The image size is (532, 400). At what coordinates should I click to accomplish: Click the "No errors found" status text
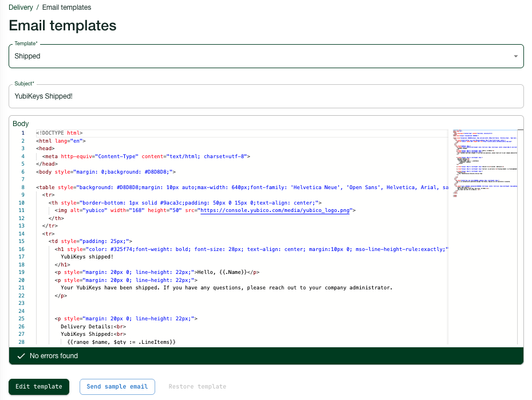(54, 356)
